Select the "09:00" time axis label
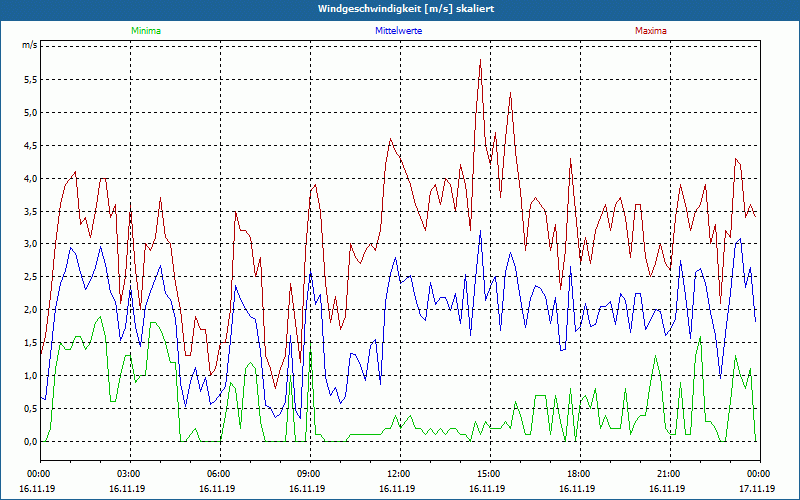Screen dimensions: 800x500 coord(308,474)
